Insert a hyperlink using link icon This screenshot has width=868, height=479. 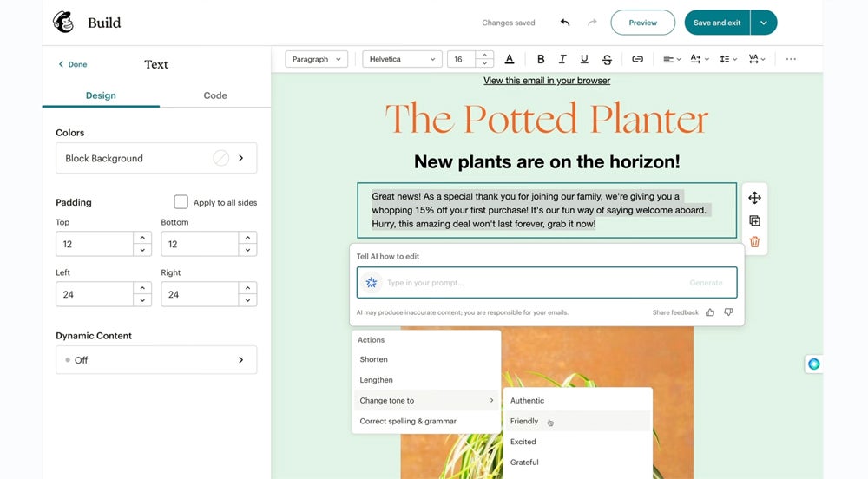(637, 59)
